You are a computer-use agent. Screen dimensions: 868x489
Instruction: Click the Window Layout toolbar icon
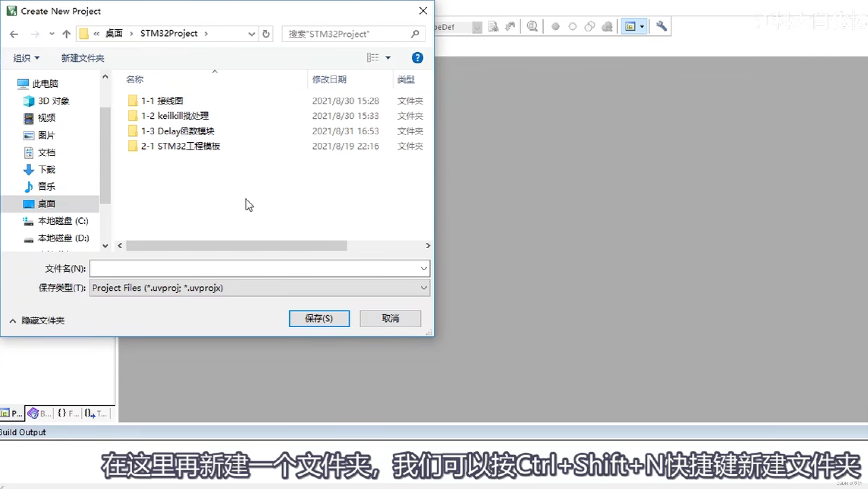(631, 27)
